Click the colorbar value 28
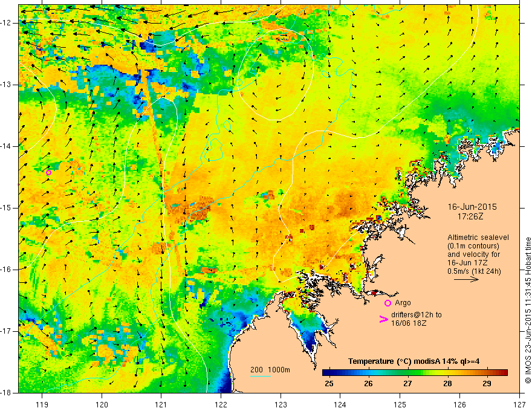This screenshot has width=532, height=411. 447,384
